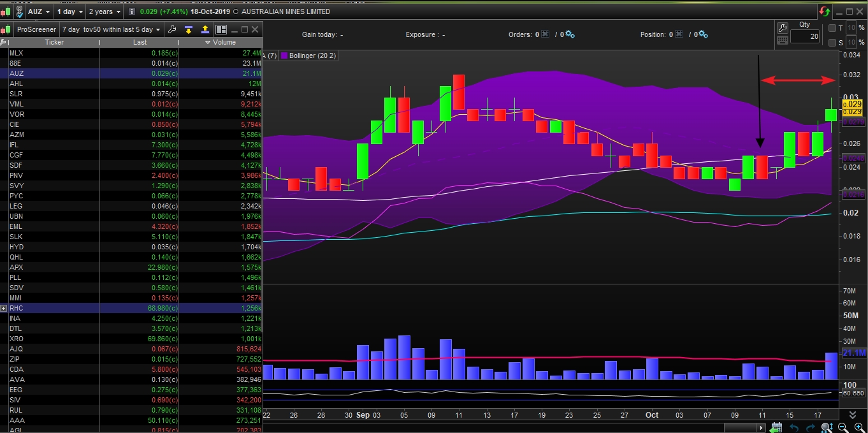The image size is (868, 433).
Task: Select the CIE ticker row
Action: [x=131, y=124]
